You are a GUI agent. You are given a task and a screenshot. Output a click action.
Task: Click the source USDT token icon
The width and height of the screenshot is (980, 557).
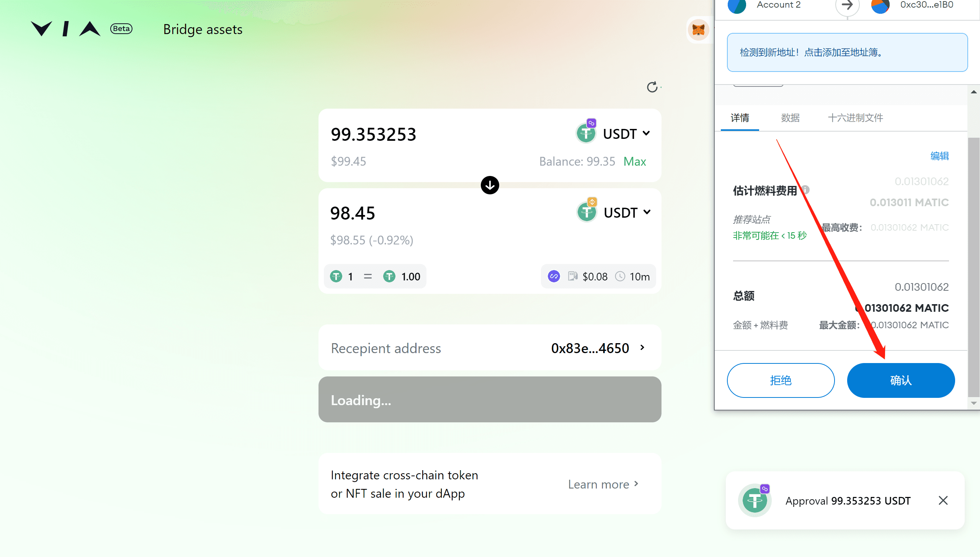click(x=586, y=134)
